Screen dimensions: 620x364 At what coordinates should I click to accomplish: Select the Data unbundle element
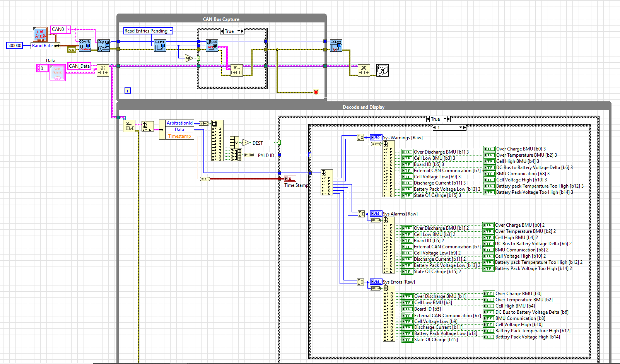coord(179,130)
